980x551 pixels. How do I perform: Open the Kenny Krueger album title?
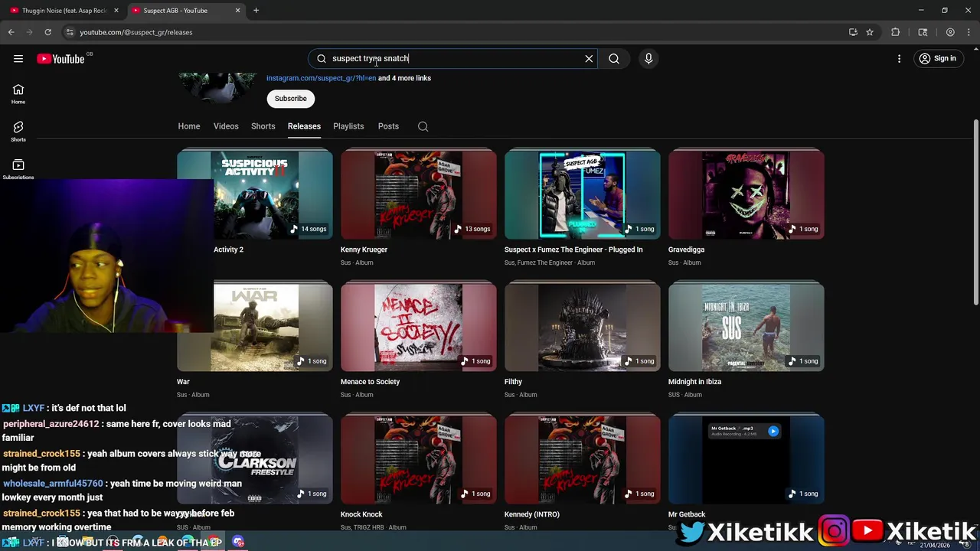click(x=364, y=249)
